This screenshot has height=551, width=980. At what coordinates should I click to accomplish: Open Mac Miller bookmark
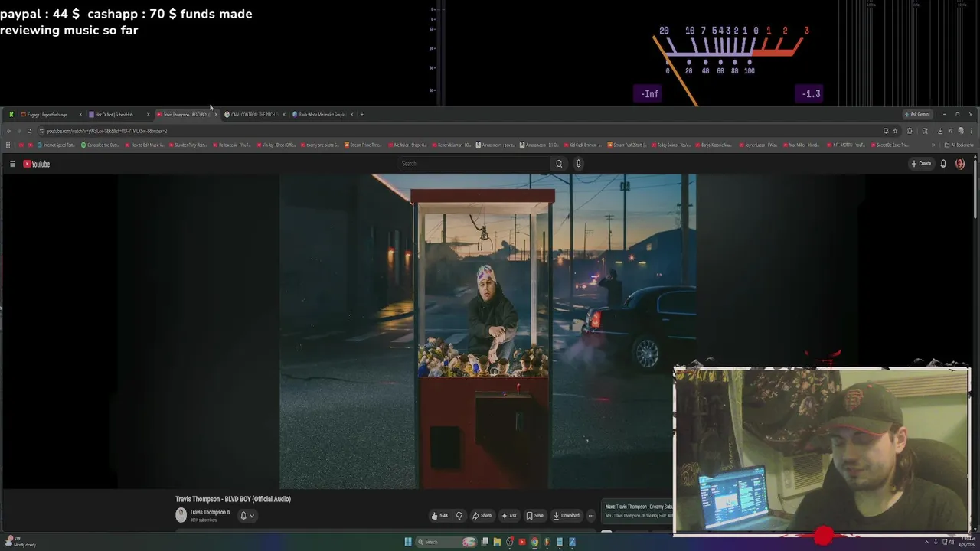[x=802, y=145]
